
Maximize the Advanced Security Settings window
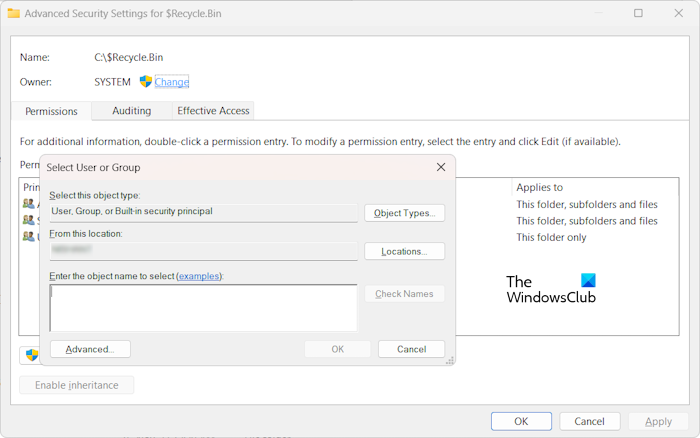point(638,14)
